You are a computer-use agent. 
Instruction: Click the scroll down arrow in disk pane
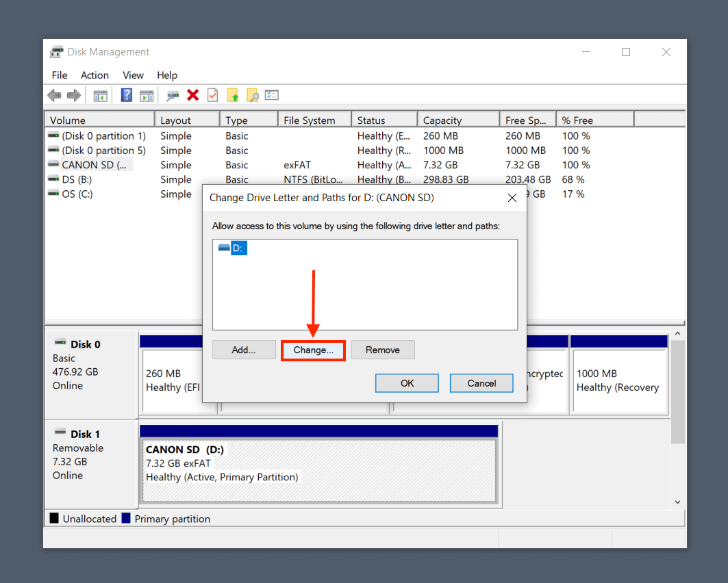point(677,502)
